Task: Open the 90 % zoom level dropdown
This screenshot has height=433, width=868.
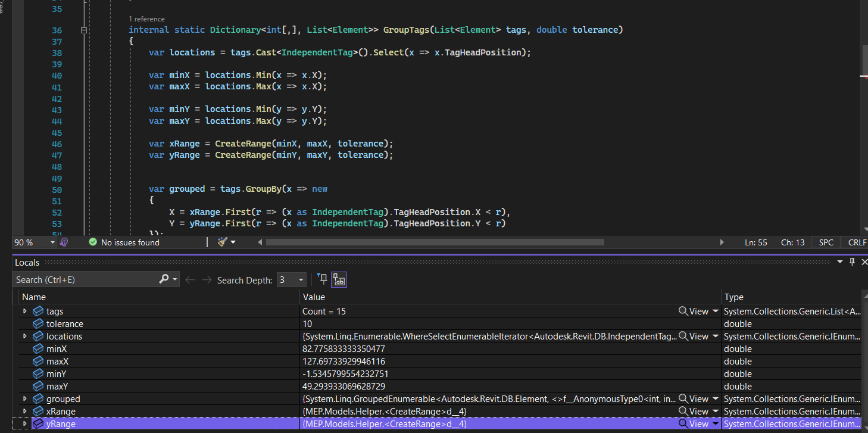Action: coord(52,242)
